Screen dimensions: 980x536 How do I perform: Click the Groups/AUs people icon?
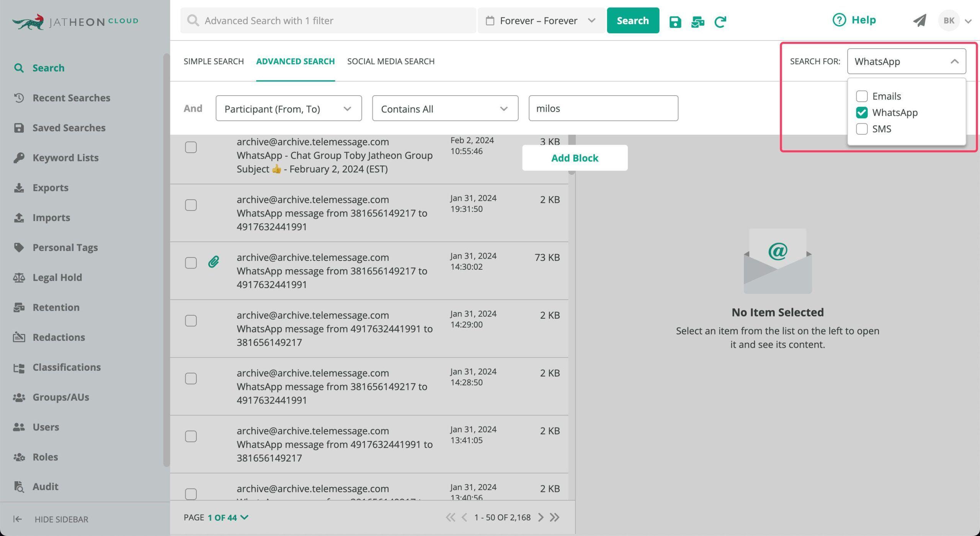[19, 397]
